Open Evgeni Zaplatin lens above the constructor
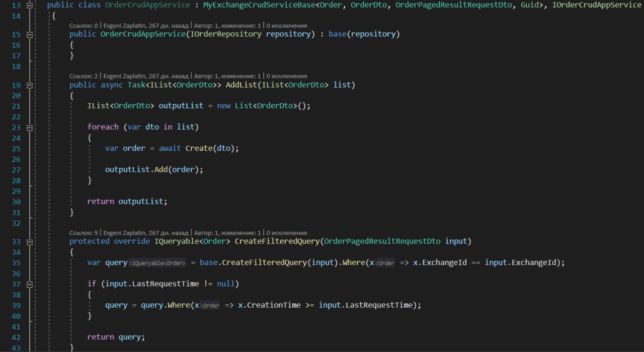Image resolution: width=644 pixels, height=352 pixels. (146, 25)
